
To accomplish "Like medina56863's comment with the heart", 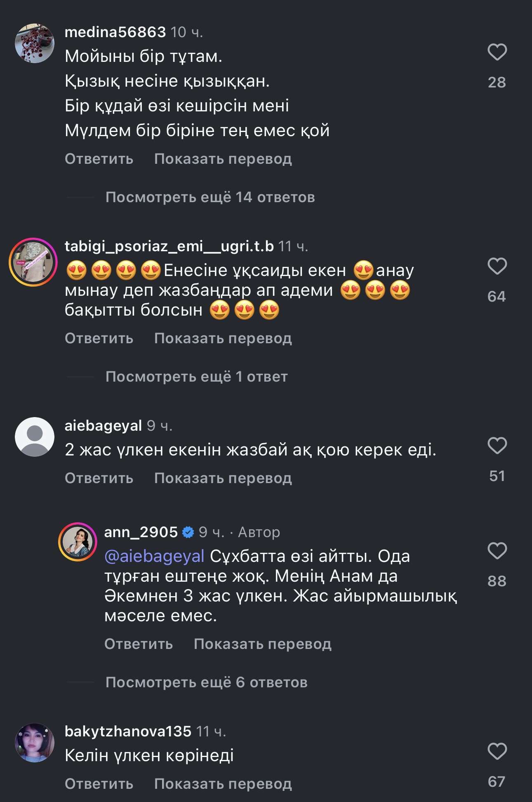I will (x=497, y=52).
